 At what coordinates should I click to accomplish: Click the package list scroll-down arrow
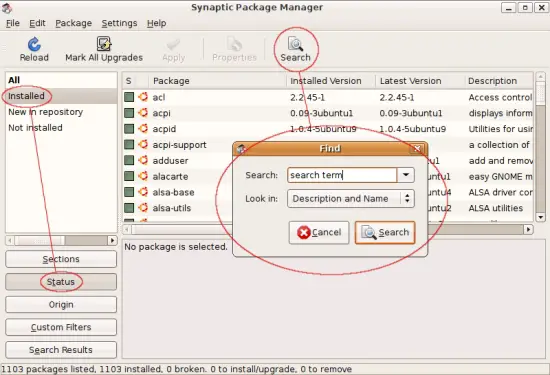[x=540, y=217]
